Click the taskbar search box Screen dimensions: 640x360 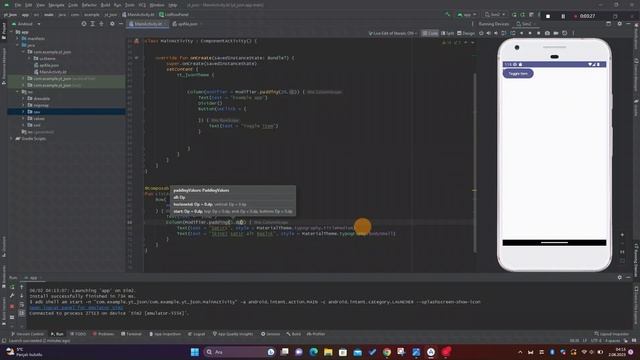point(240,352)
